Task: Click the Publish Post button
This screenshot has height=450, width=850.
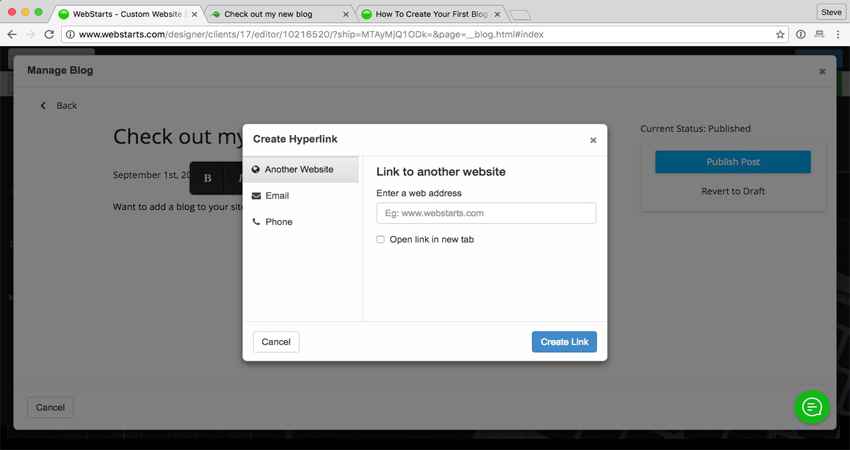Action: 733,162
